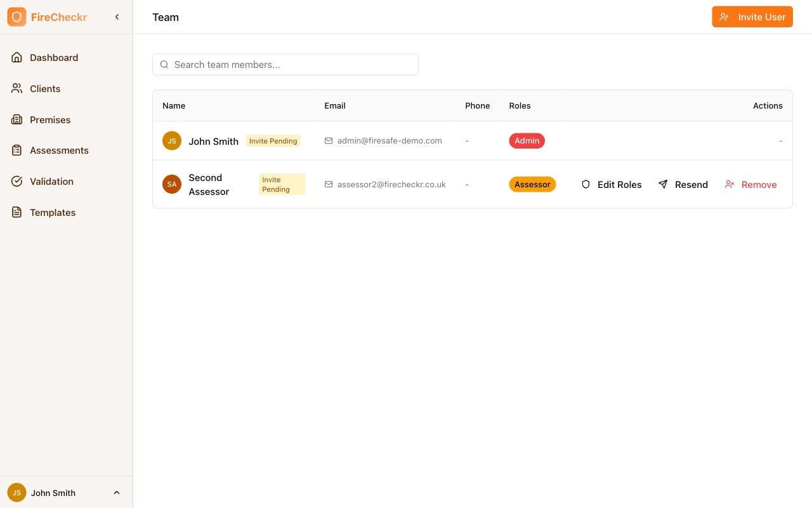Open Templates via its document icon
Screen dimensions: 812x508
16,212
